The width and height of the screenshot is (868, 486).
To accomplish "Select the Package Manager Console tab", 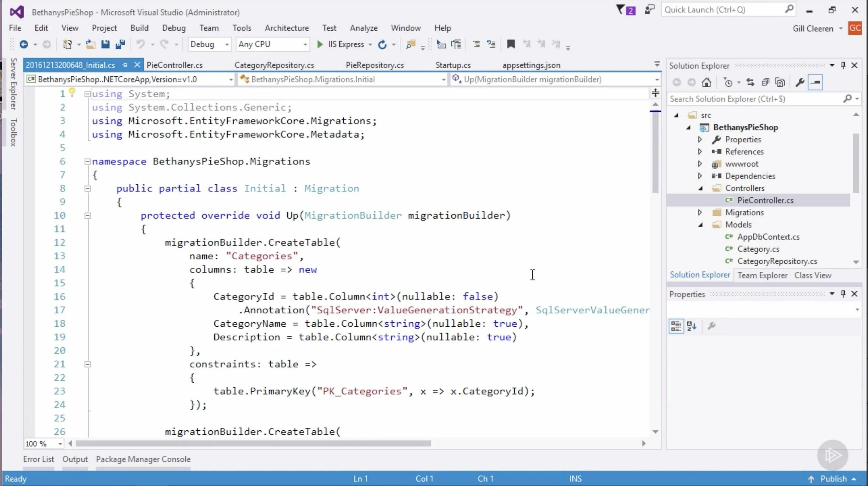I will point(143,459).
